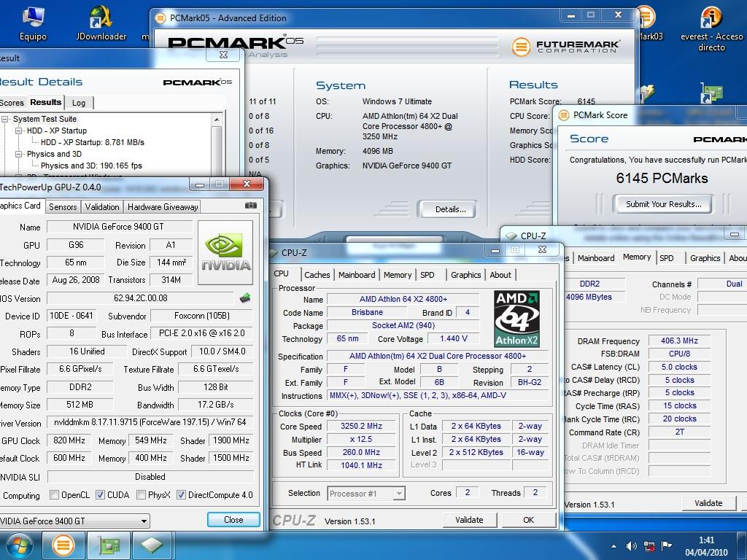Select the CPU-Z taskbar button
The image size is (747, 560).
(152, 545)
